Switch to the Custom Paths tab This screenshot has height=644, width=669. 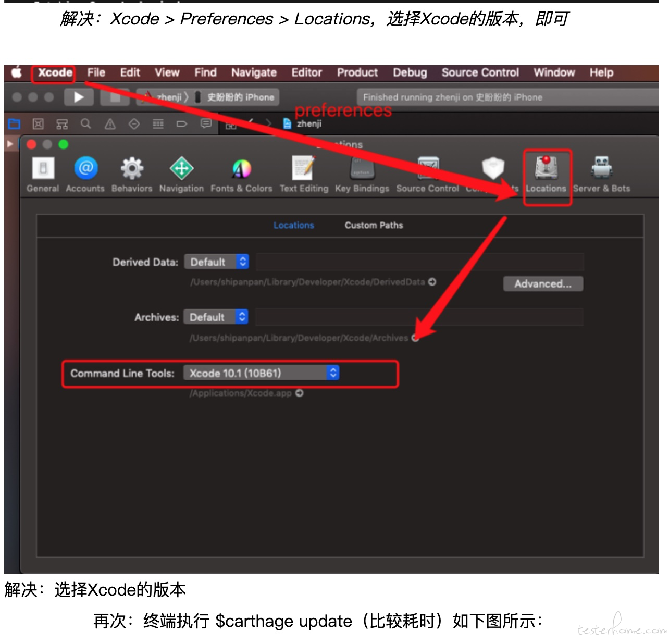374,225
